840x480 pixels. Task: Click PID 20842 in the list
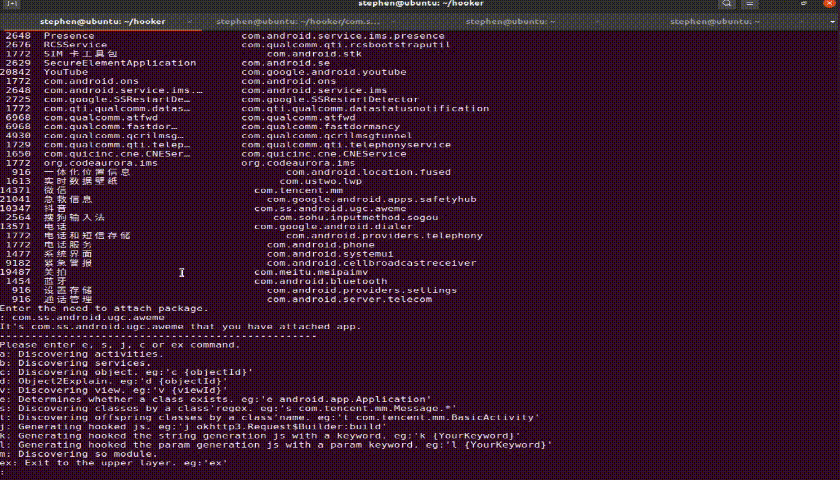(x=16, y=72)
